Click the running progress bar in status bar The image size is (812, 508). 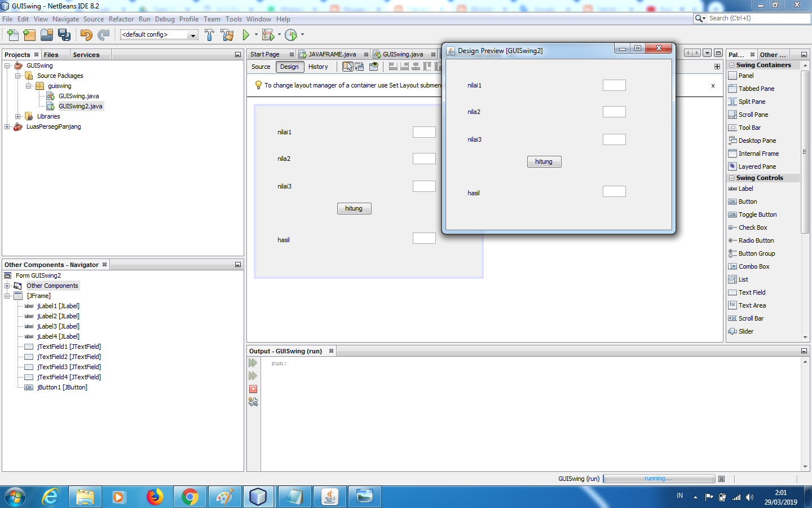coord(659,479)
